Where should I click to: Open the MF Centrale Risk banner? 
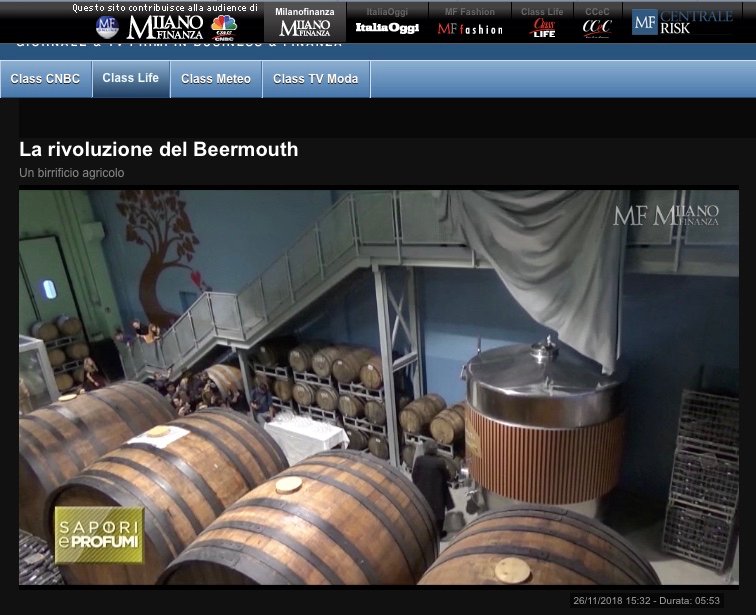point(682,23)
